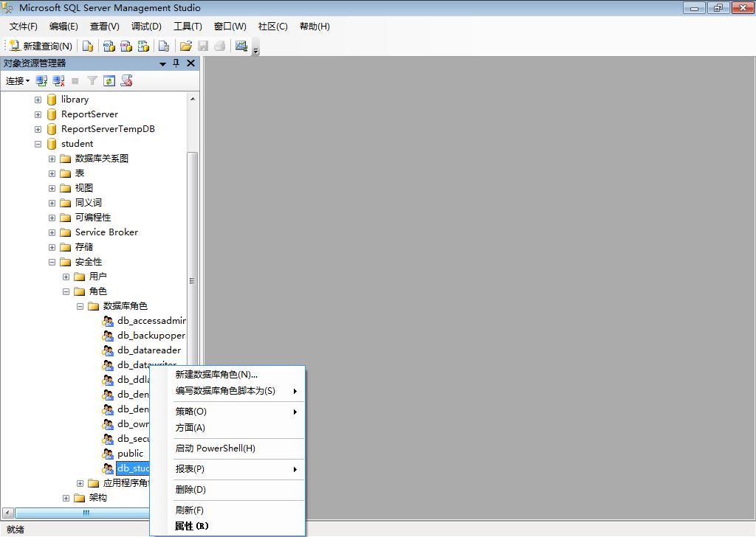The height and width of the screenshot is (537, 756).
Task: Select the db_datareader role
Action: 149,350
